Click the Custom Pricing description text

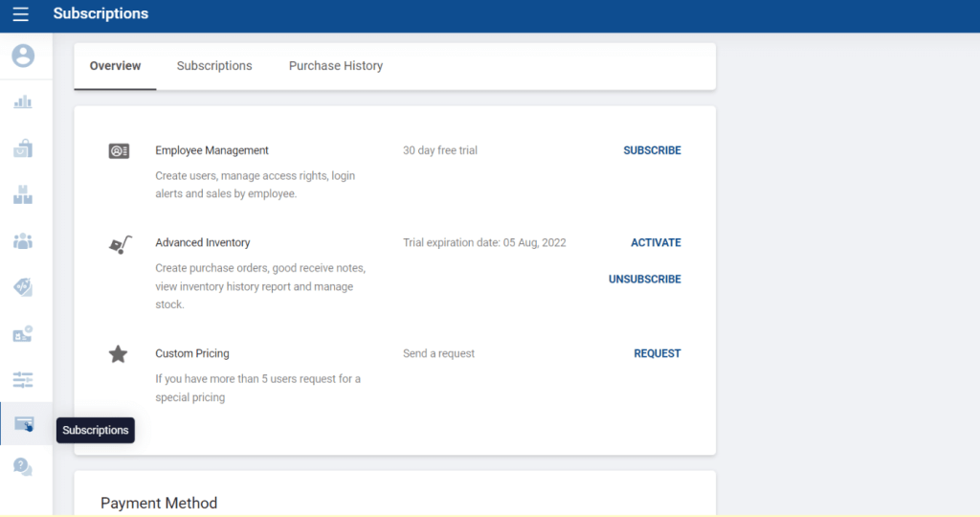coord(258,388)
